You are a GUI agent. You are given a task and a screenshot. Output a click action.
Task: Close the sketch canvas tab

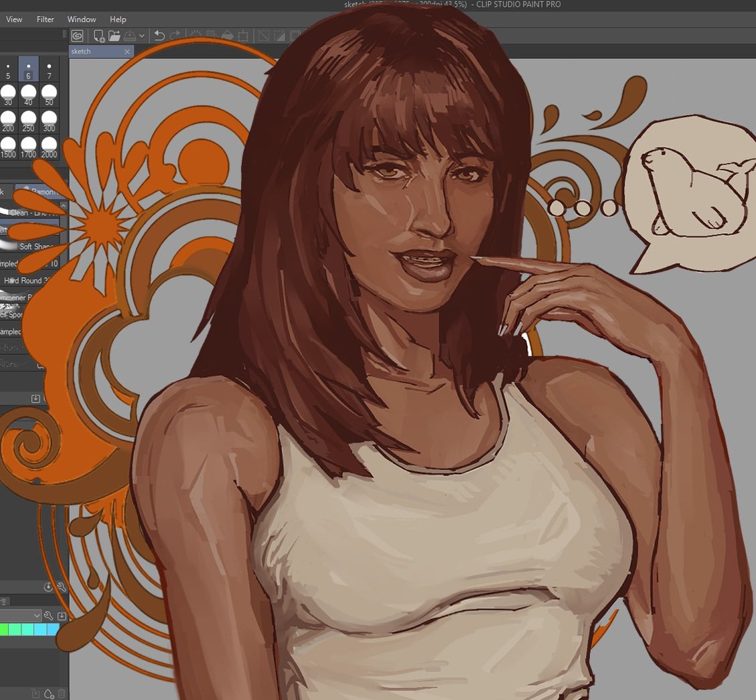(x=127, y=52)
